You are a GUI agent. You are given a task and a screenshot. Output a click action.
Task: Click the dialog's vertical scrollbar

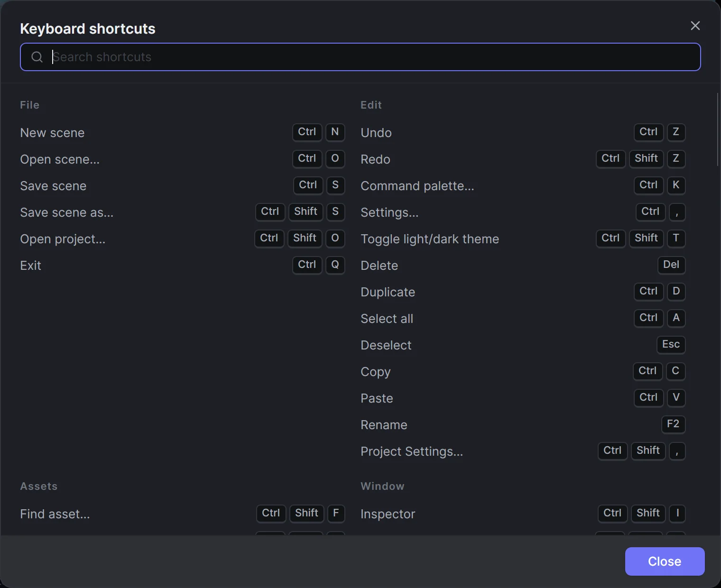[x=718, y=129]
